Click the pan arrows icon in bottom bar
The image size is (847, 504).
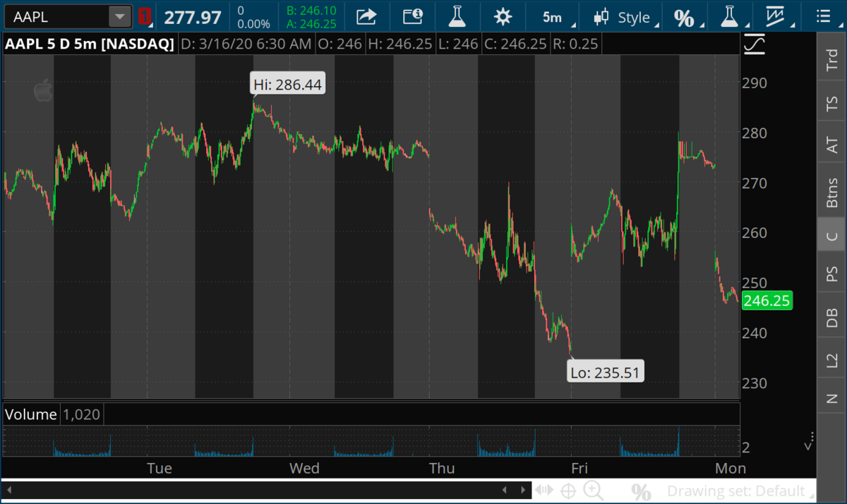(544, 491)
